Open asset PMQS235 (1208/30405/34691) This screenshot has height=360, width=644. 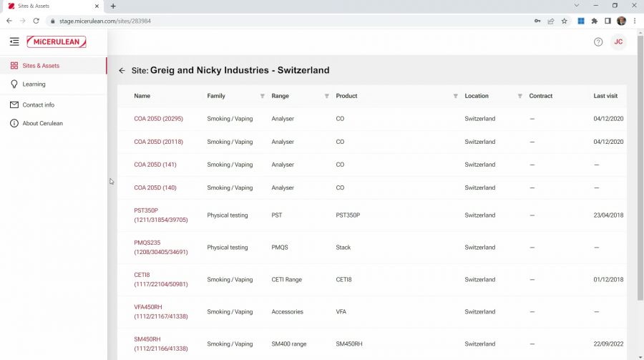[161, 248]
